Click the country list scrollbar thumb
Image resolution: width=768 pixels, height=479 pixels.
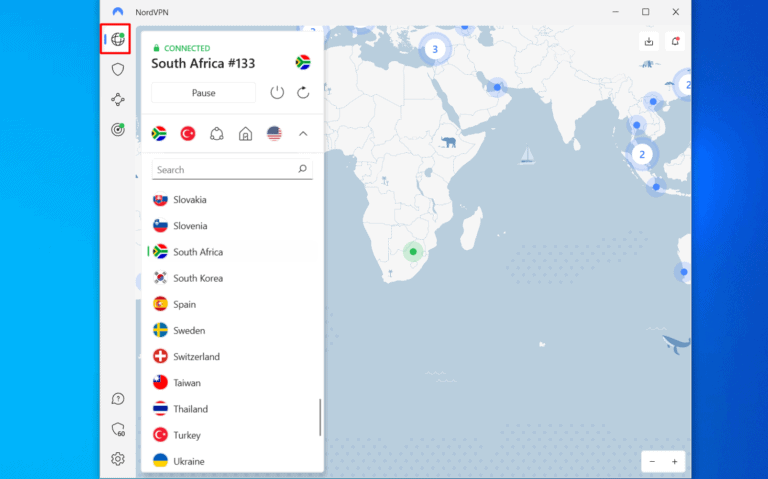tap(320, 417)
